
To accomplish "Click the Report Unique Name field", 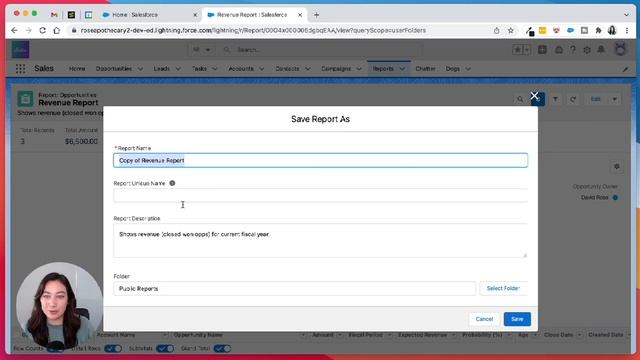I will pyautogui.click(x=320, y=196).
